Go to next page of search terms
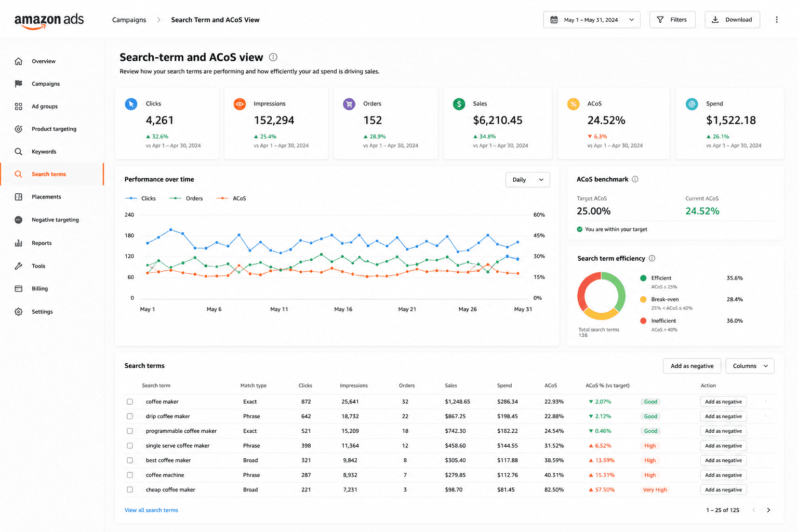Screen dimensions: 798x532 click(768, 510)
